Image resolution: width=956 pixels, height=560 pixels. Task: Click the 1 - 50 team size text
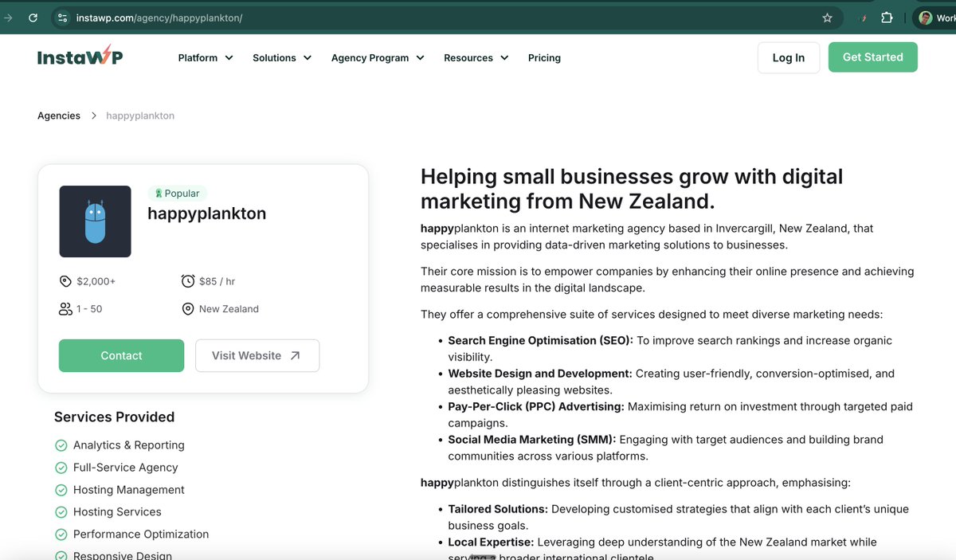coord(90,308)
